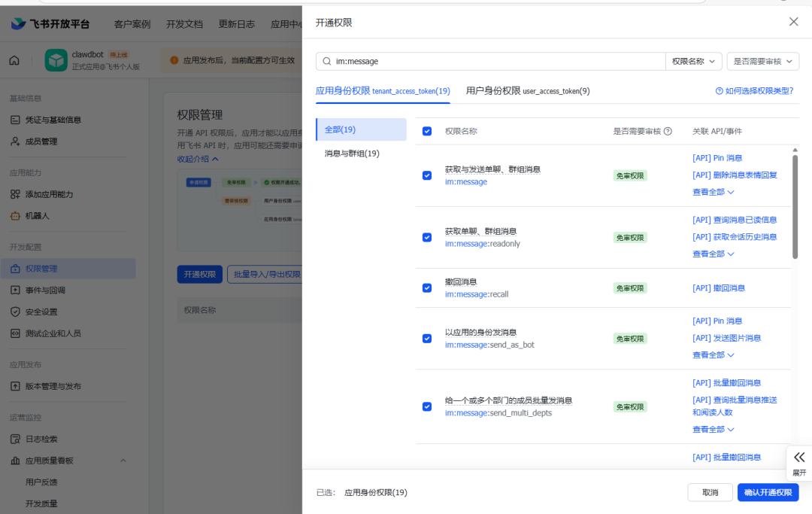Click the 添加应用能力 icon
812x514 pixels.
15,194
